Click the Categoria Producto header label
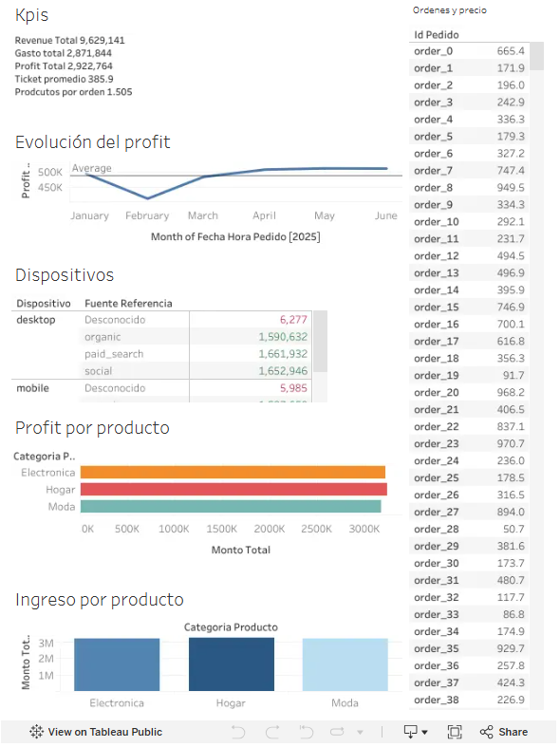This screenshot has width=560, height=747. tap(231, 627)
